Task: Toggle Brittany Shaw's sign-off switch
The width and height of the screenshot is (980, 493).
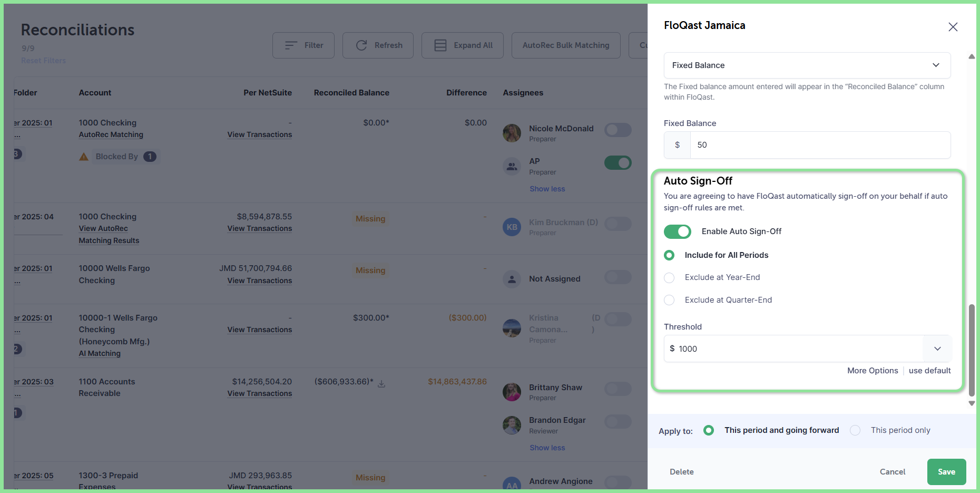Action: point(618,389)
